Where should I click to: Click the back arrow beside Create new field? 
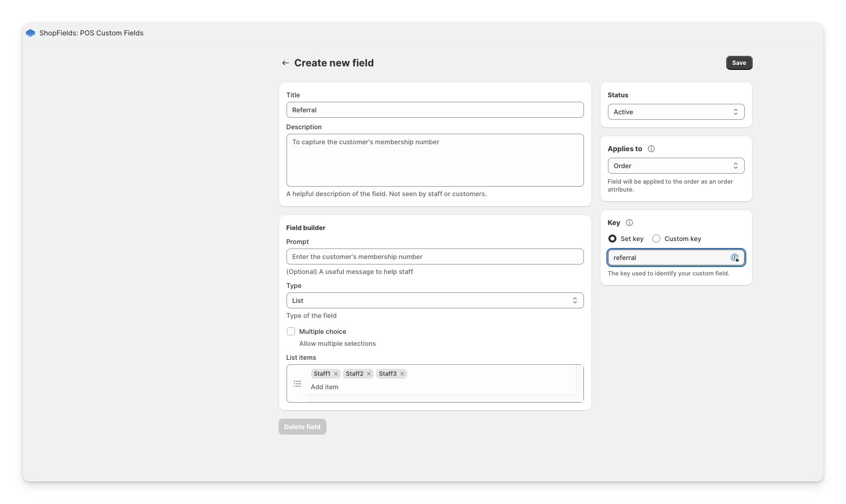285,63
